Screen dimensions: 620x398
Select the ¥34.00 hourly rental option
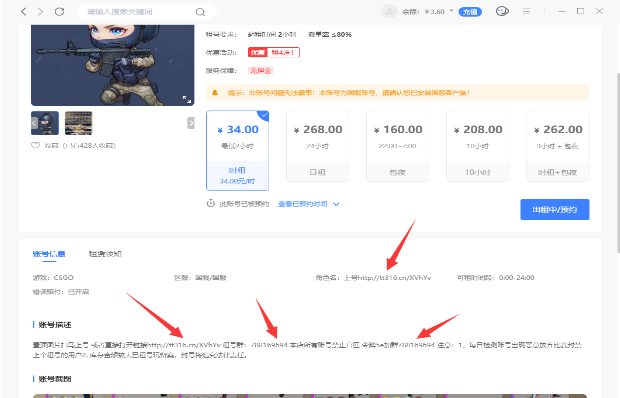pos(237,151)
